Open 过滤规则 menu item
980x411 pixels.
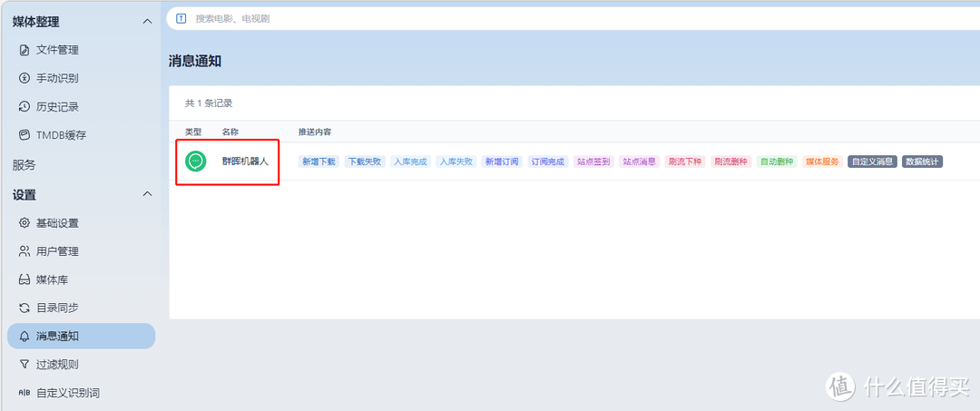pyautogui.click(x=82, y=364)
